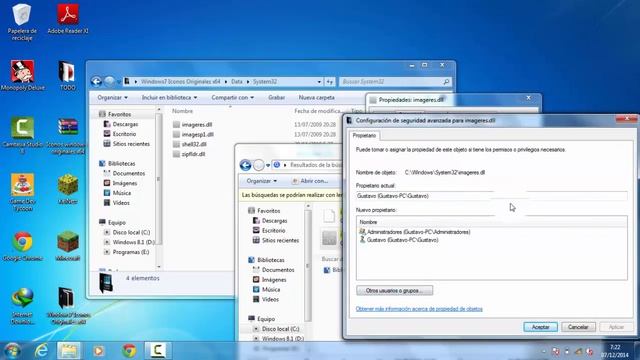Click the Aceptar button
Image resolution: width=640 pixels, height=360 pixels.
540,327
